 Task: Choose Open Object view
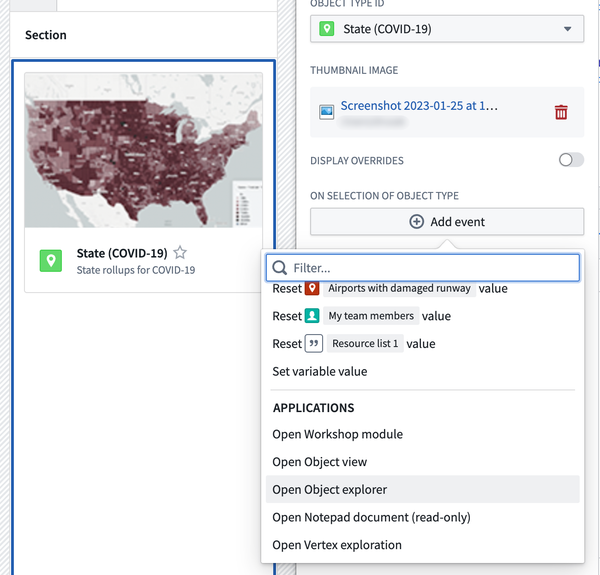[x=422, y=462]
